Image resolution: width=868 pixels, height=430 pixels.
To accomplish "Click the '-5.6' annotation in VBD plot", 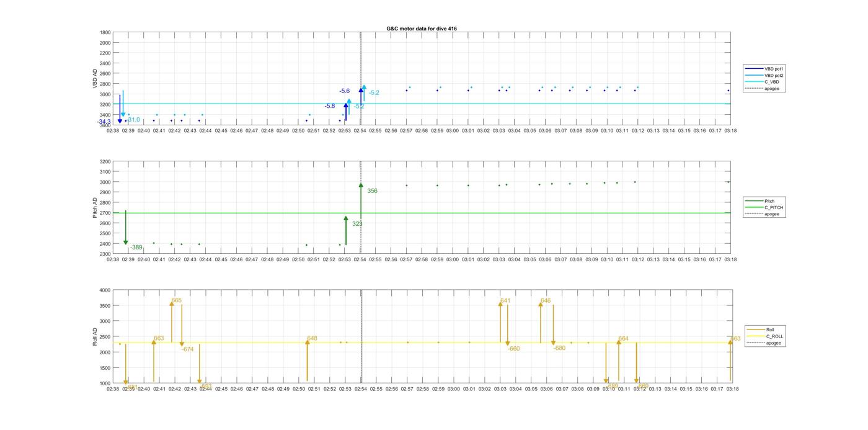I will (x=345, y=91).
